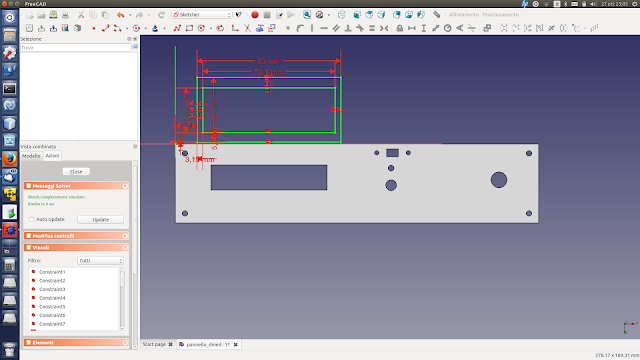Image resolution: width=640 pixels, height=360 pixels.
Task: Click the close icon on the Selezione panel
Action: pyautogui.click(x=135, y=39)
